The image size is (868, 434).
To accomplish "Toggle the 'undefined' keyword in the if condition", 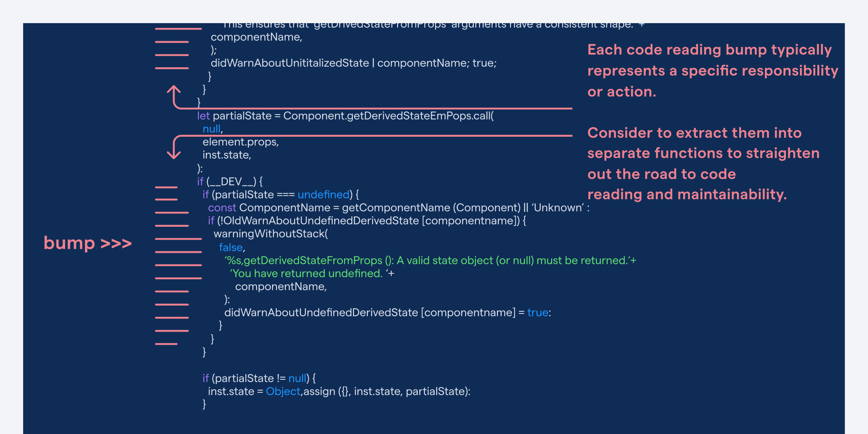I will click(324, 194).
